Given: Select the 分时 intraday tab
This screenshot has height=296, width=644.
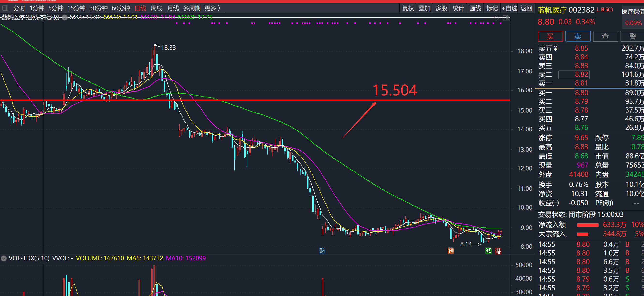Looking at the screenshot, I should [19, 8].
